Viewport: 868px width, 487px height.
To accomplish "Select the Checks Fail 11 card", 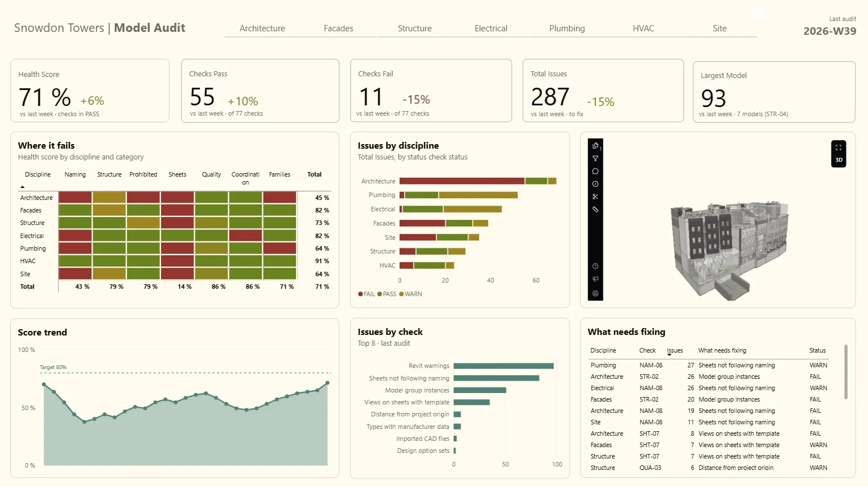I will [x=431, y=91].
